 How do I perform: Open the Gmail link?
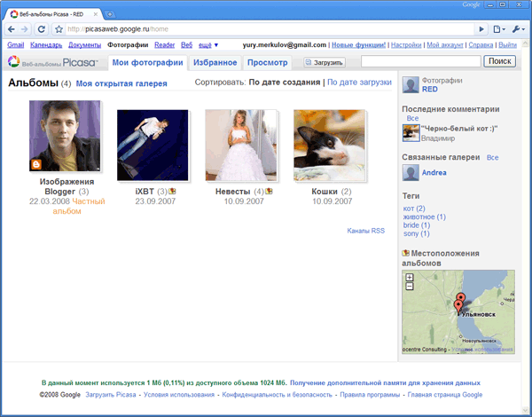tap(16, 45)
